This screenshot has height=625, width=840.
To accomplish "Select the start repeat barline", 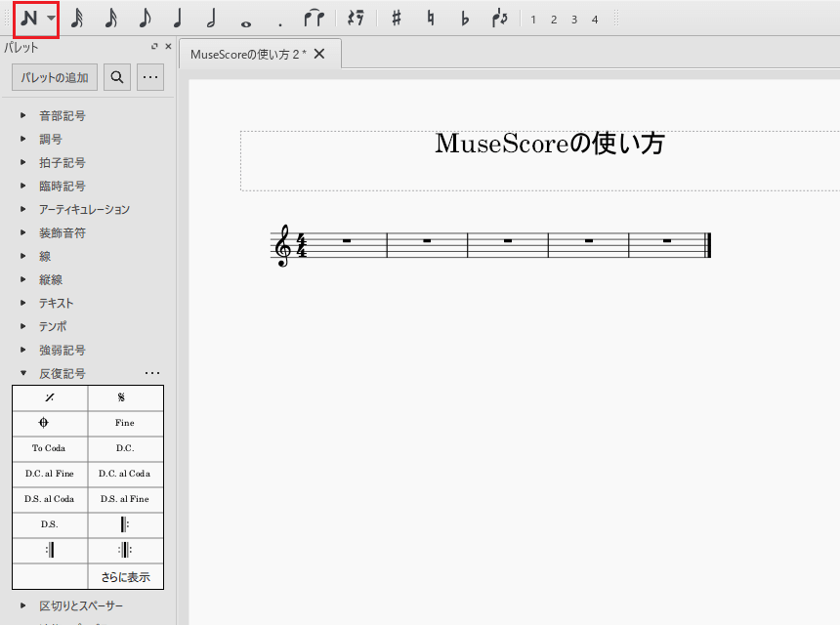I will (x=125, y=524).
